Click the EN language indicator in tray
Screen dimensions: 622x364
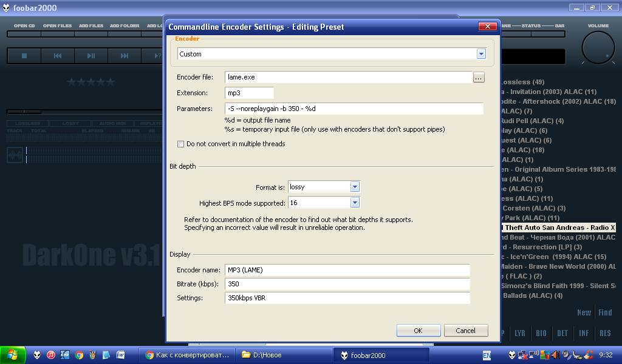pos(487,355)
